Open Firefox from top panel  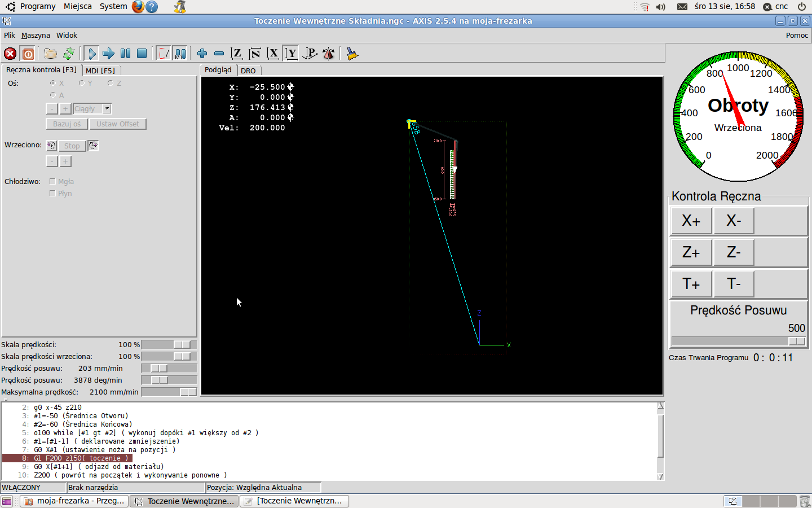[x=138, y=7]
